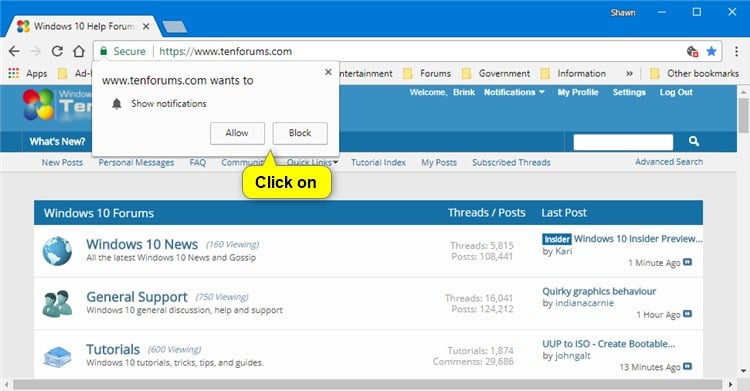
Task: Click the horizontal scrollbar thumb
Action: (367, 384)
